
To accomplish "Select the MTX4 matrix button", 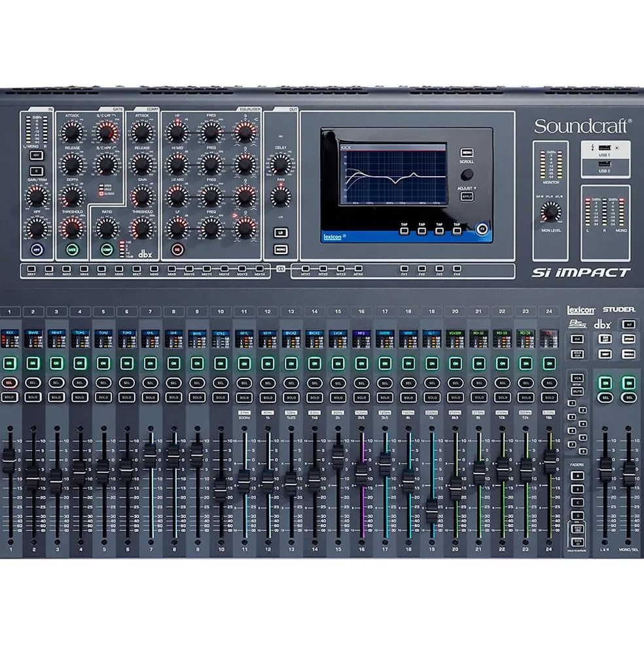I will 358,268.
